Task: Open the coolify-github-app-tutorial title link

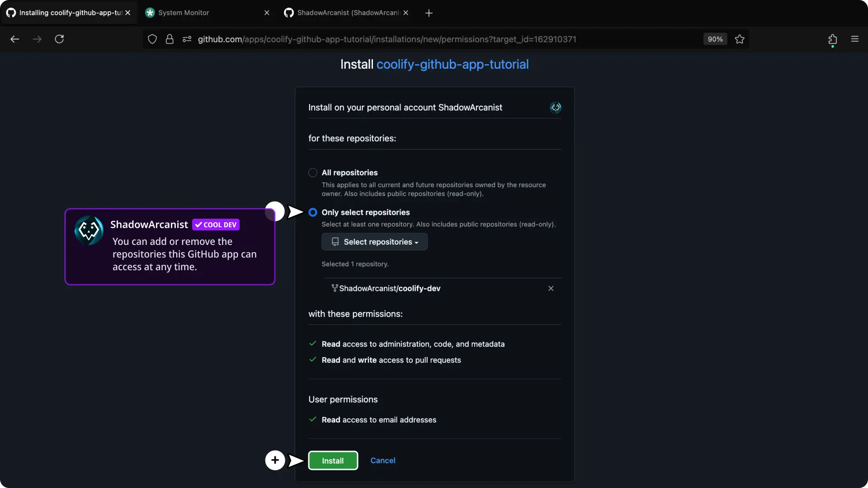Action: tap(452, 64)
